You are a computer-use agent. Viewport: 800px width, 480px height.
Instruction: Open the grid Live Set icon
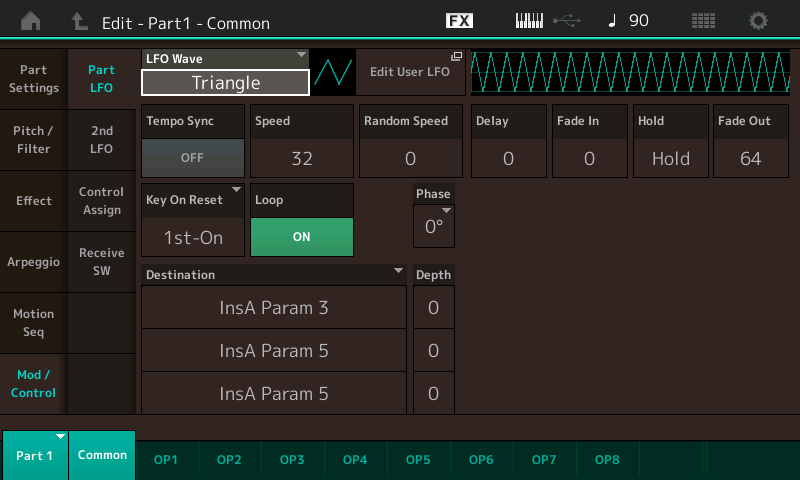tap(703, 21)
